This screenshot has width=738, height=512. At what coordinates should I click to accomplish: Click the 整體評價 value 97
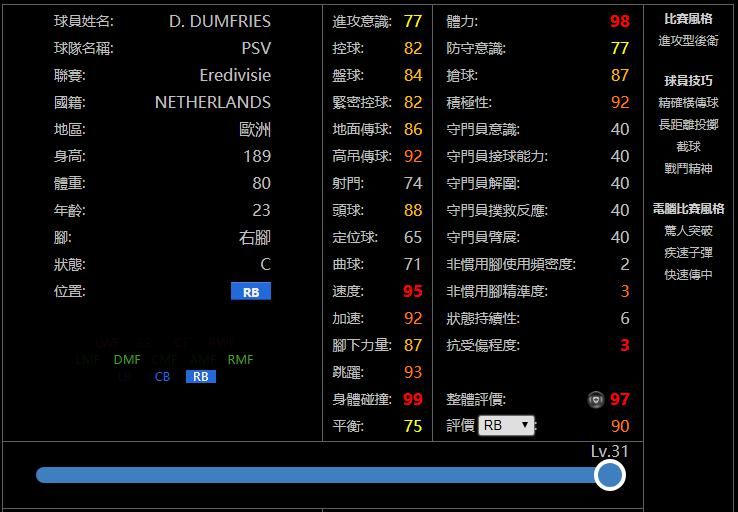[619, 399]
